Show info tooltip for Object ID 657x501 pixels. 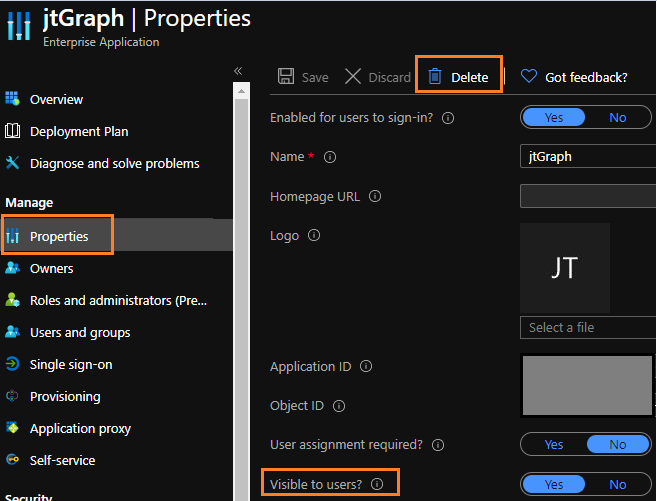coord(339,405)
